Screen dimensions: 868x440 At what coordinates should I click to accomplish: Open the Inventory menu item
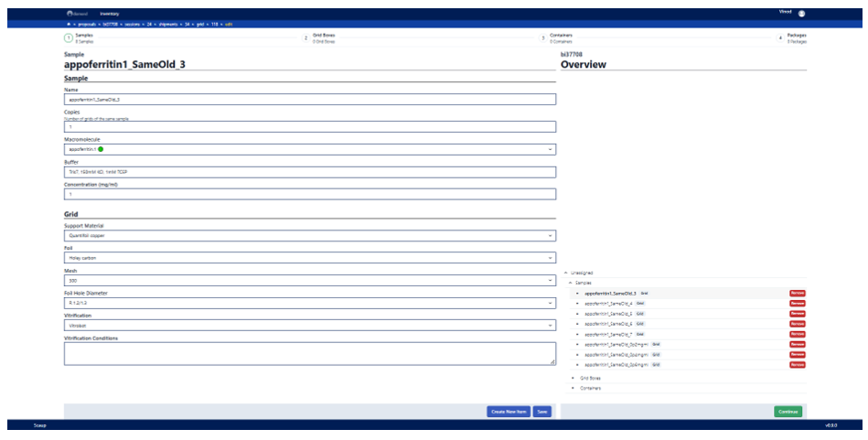tap(109, 14)
